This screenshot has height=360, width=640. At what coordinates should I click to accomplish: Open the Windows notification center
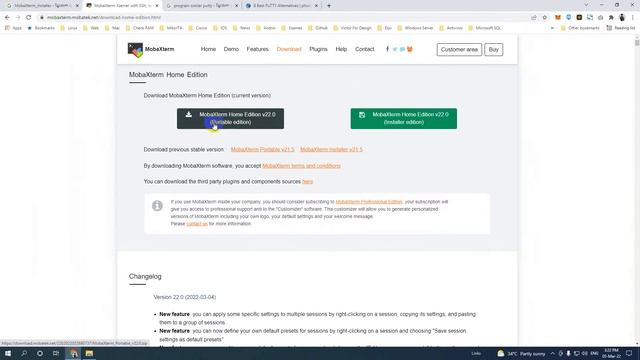coord(629,353)
